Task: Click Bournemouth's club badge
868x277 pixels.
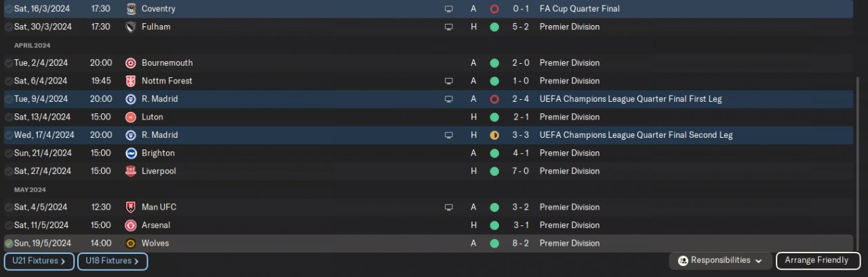Action: 131,63
